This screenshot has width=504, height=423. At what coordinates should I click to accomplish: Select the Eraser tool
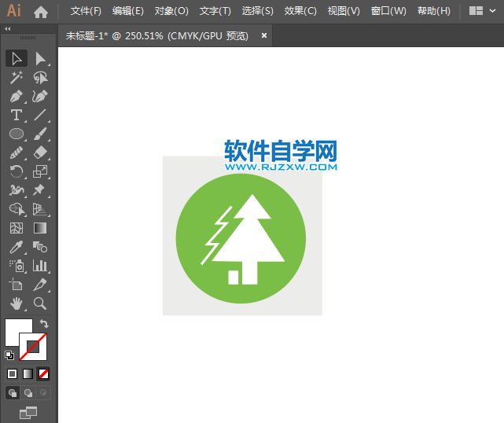(x=41, y=153)
